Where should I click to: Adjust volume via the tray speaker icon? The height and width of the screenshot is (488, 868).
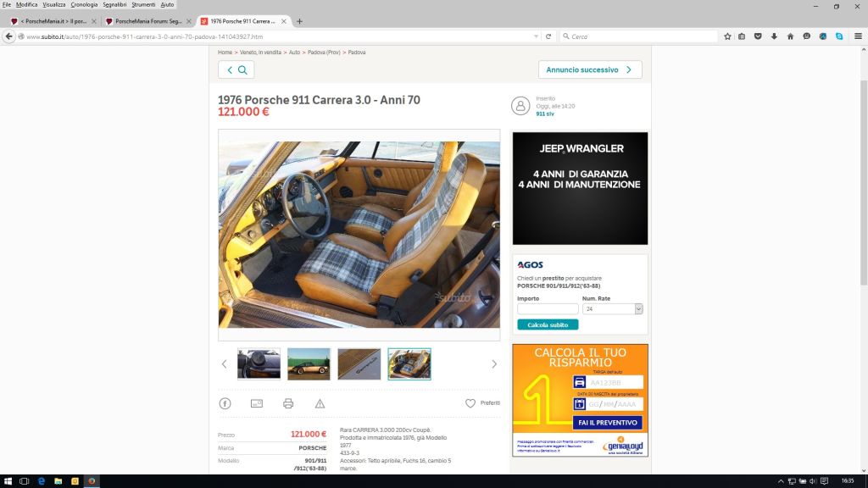(813, 481)
